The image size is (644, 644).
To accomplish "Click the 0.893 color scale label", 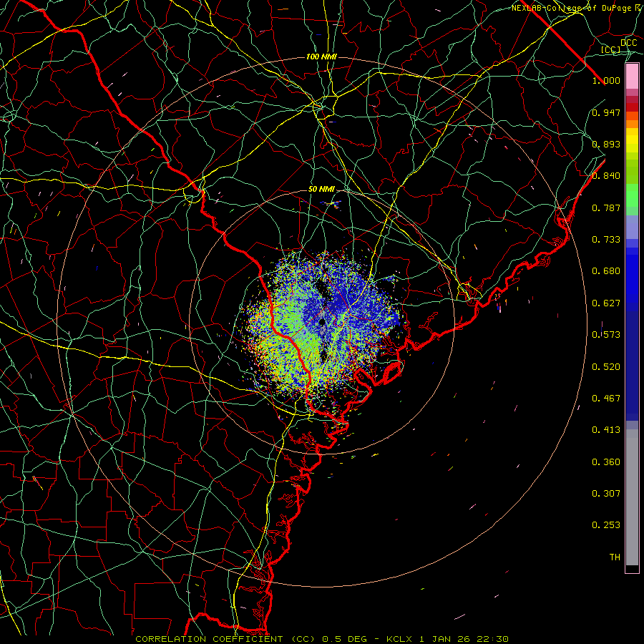I will click(x=606, y=144).
